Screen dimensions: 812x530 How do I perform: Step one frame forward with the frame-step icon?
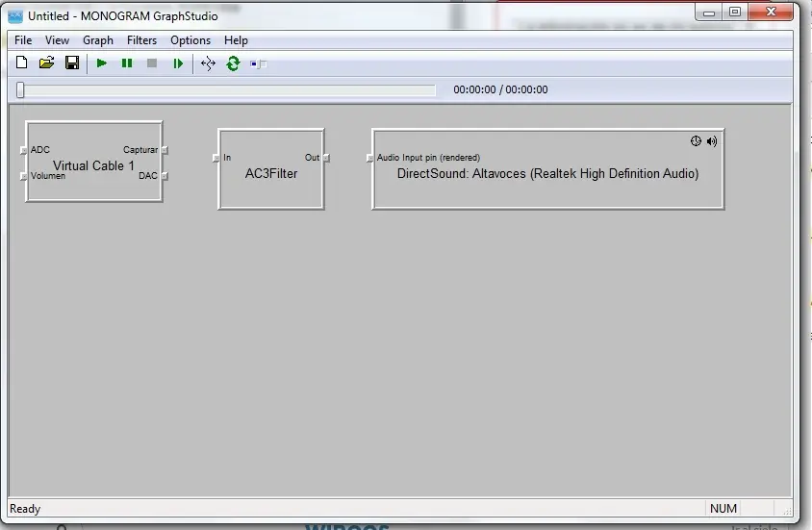click(x=178, y=63)
